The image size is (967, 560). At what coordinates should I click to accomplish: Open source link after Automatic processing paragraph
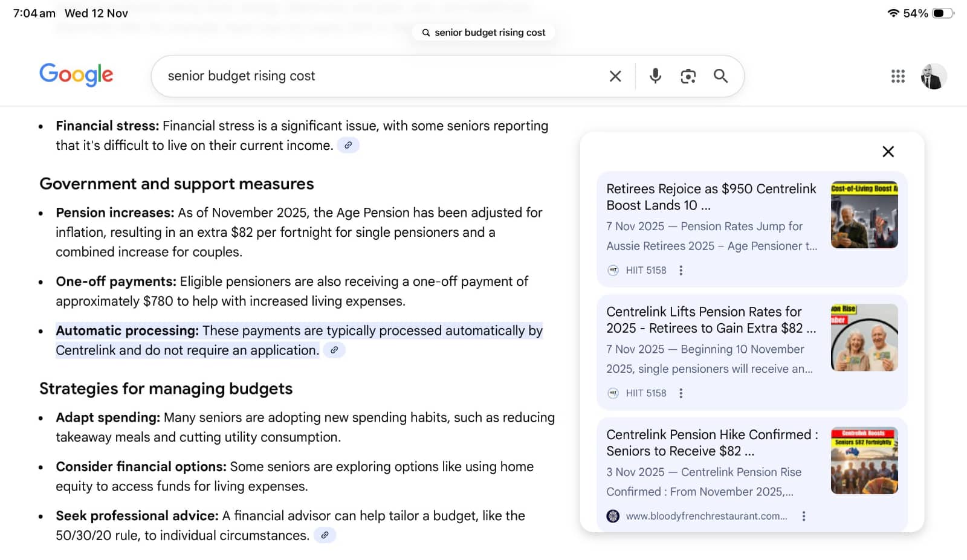pos(334,350)
